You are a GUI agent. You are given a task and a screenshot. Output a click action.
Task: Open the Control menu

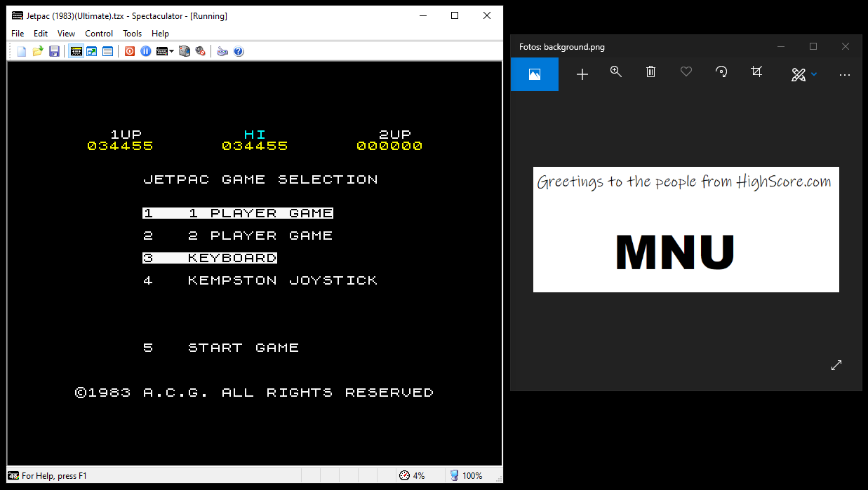pos(99,33)
